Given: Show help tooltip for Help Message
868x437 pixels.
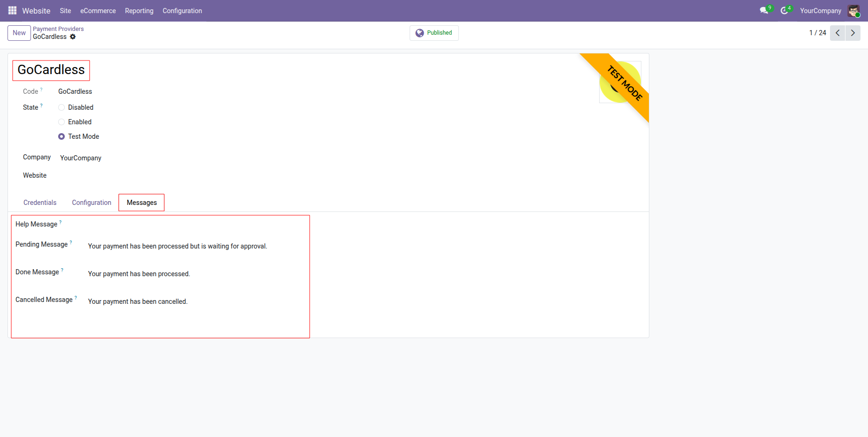Looking at the screenshot, I should 61,222.
